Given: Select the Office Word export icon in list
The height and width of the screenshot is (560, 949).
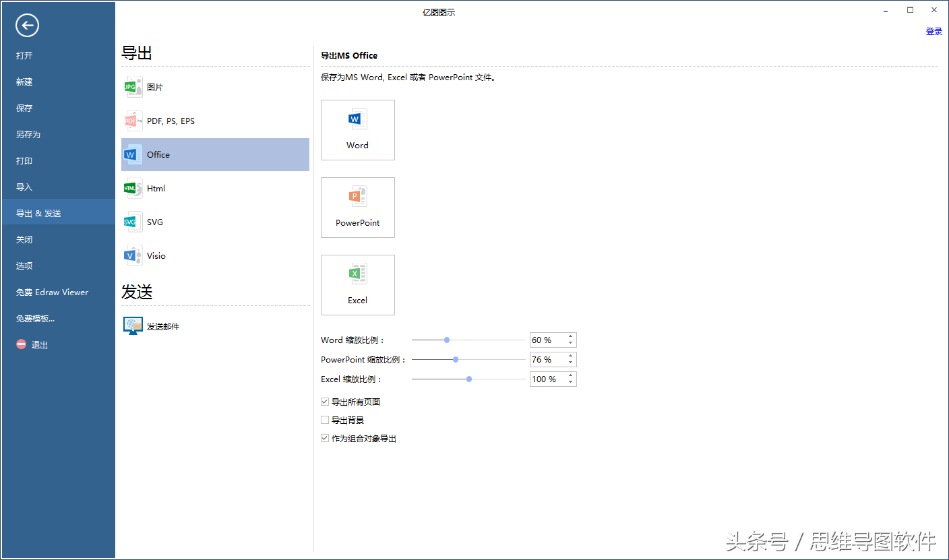Looking at the screenshot, I should [133, 154].
